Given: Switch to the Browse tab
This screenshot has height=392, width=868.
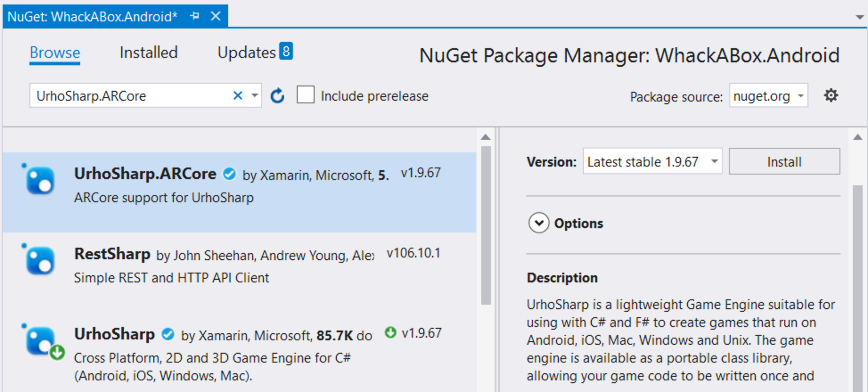Looking at the screenshot, I should pyautogui.click(x=55, y=53).
